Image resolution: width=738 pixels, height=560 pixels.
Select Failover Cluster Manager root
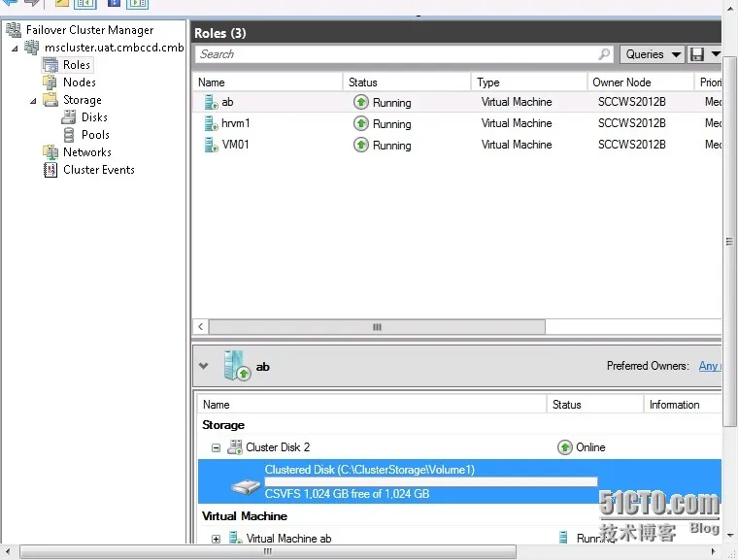tap(89, 30)
